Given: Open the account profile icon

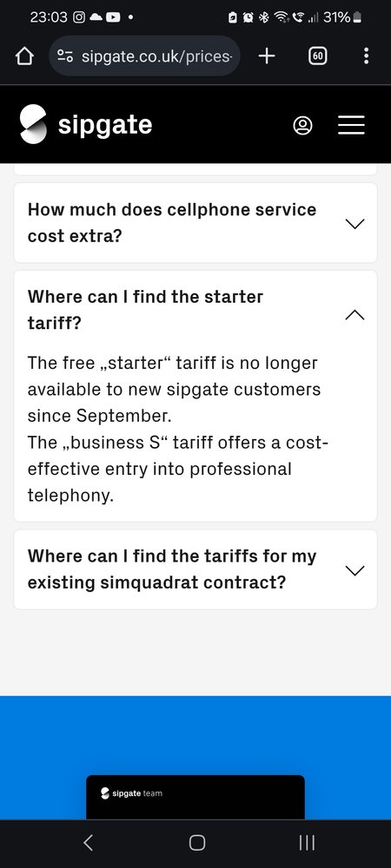Looking at the screenshot, I should [x=302, y=125].
